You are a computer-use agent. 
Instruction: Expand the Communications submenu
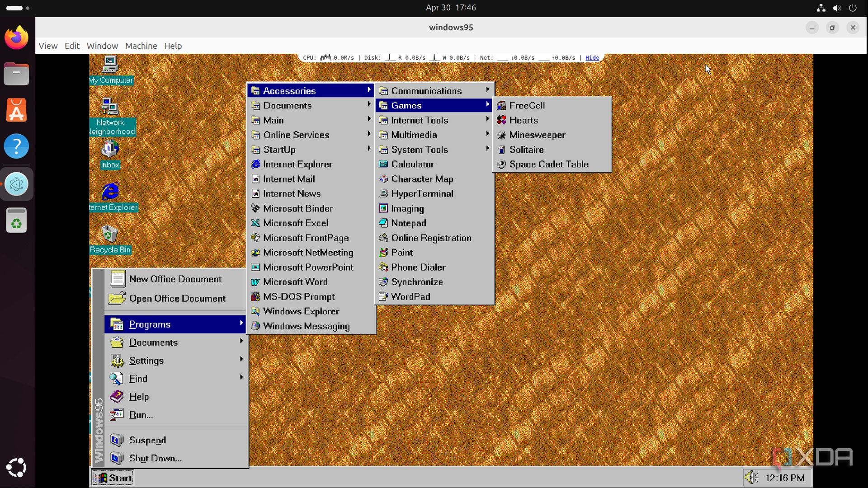point(434,91)
